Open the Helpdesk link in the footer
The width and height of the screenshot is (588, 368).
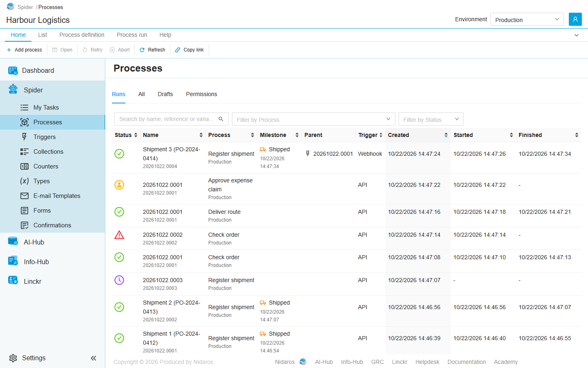click(427, 362)
